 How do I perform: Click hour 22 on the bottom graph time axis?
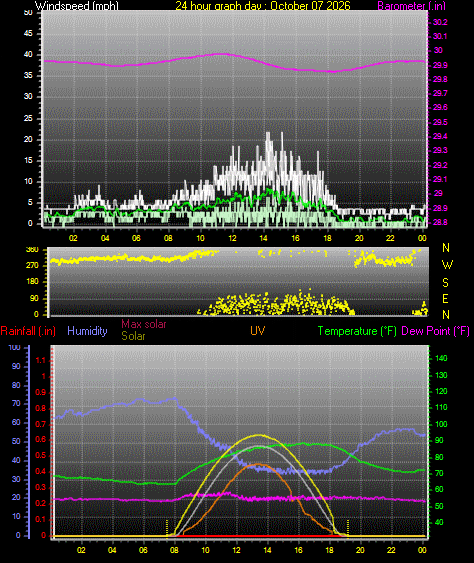(x=391, y=550)
